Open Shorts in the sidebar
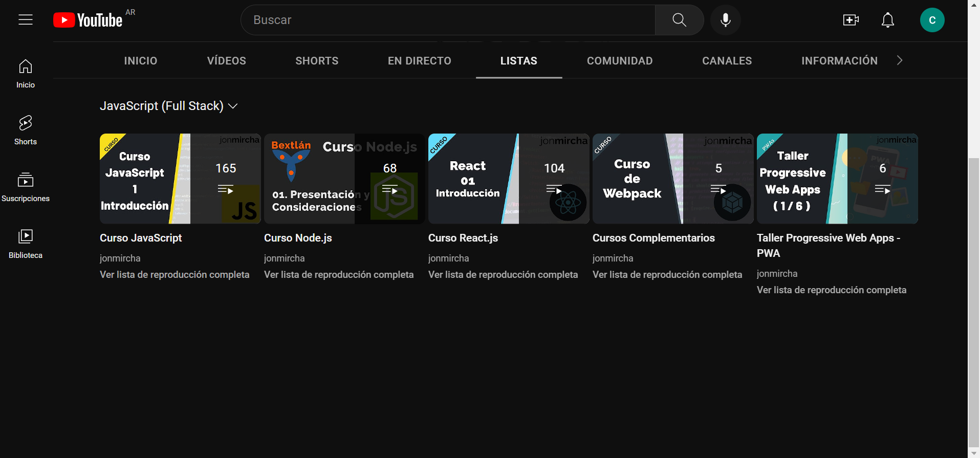Viewport: 980px width, 458px height. point(26,130)
